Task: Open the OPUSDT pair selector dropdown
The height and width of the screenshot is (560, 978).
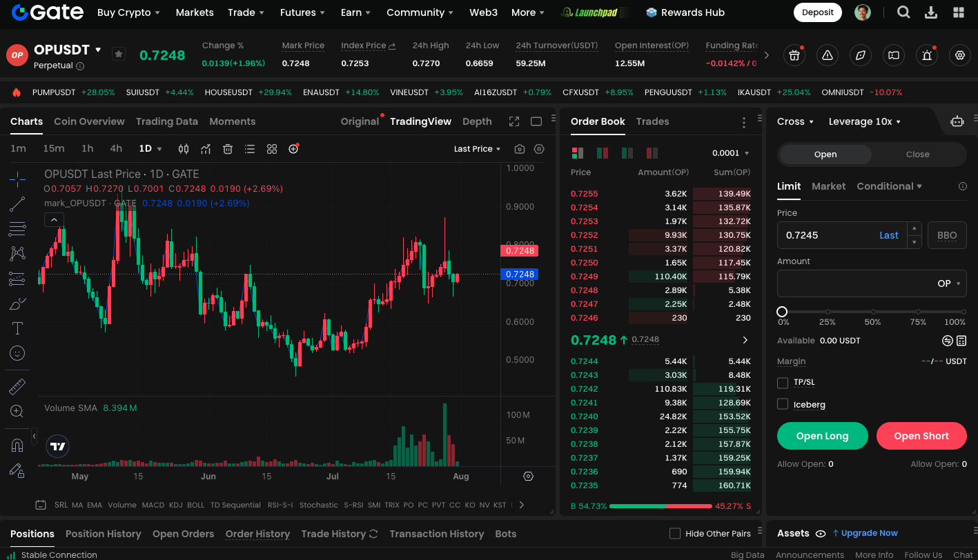Action: coord(68,50)
